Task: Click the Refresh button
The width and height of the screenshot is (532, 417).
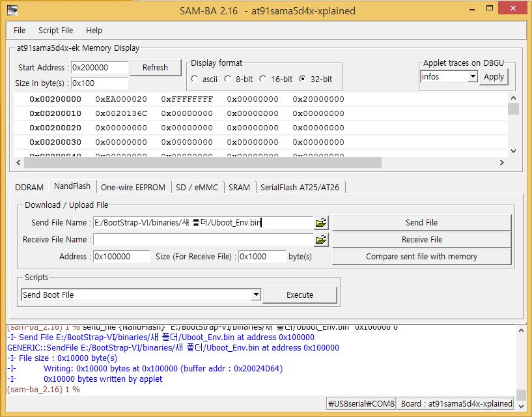Action: (x=156, y=67)
